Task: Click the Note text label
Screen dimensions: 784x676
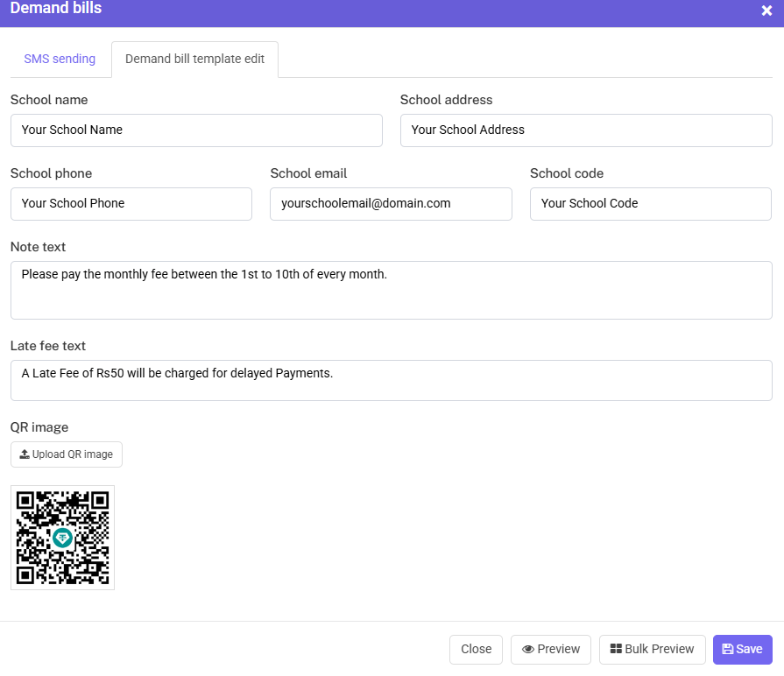Action: pyautogui.click(x=38, y=247)
